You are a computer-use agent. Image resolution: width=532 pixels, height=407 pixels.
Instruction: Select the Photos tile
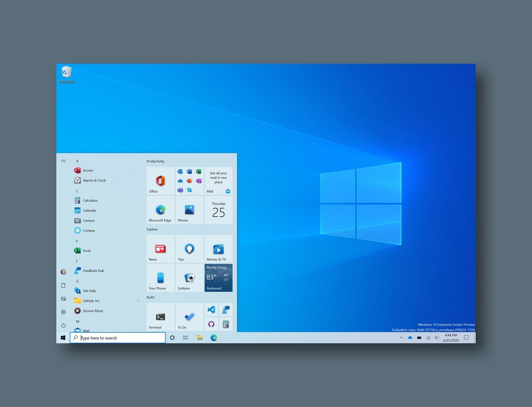pyautogui.click(x=189, y=210)
